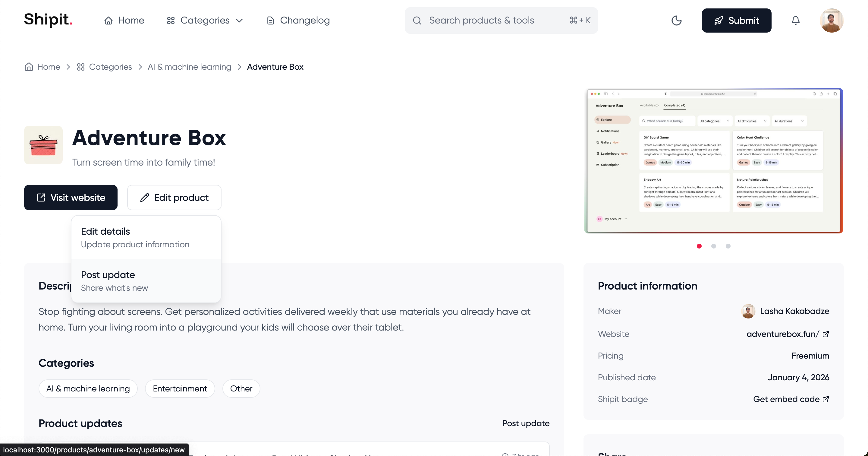868x456 pixels.
Task: Select the second carousel dot
Action: click(713, 246)
